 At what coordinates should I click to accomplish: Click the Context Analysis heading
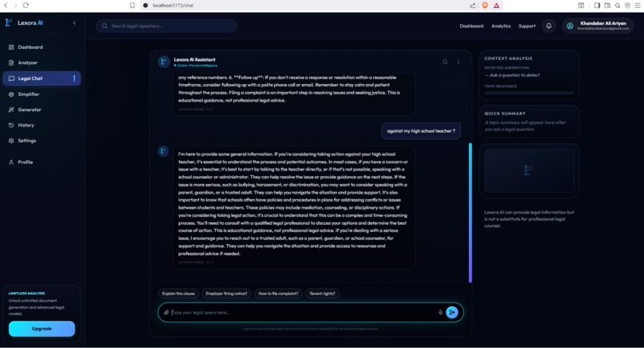coord(508,58)
